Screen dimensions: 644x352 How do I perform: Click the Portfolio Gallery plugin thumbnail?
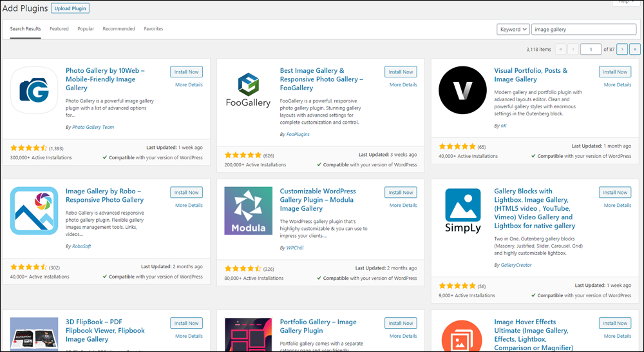248,335
